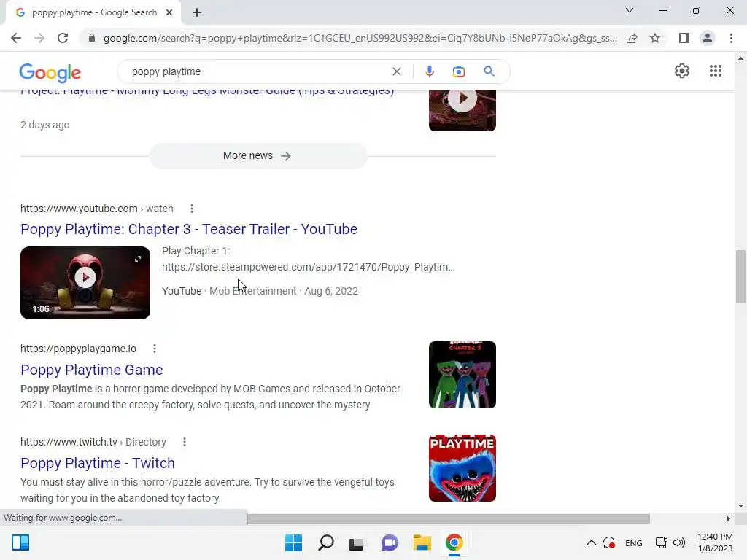Open the options menu for the twitch.tv result
This screenshot has width=747, height=560.
tap(185, 442)
